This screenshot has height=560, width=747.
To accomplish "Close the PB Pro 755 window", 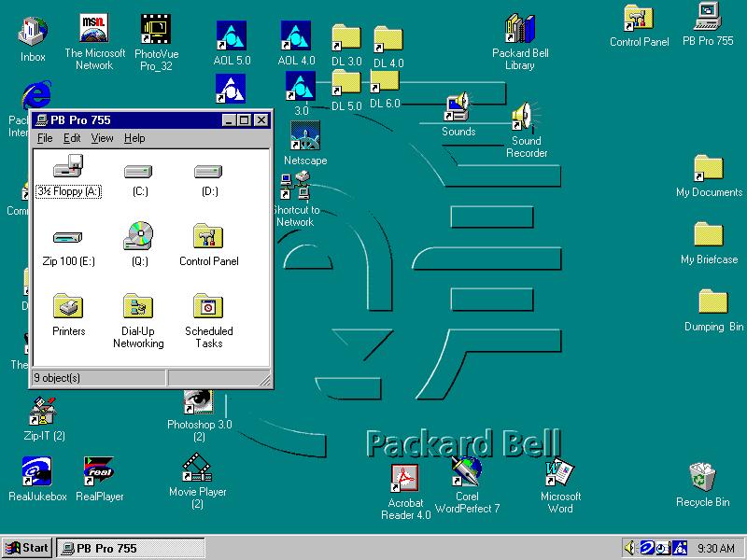I will (261, 120).
